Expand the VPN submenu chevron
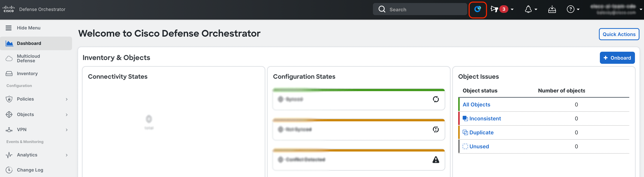Viewport: 644px width, 177px height. (67, 130)
